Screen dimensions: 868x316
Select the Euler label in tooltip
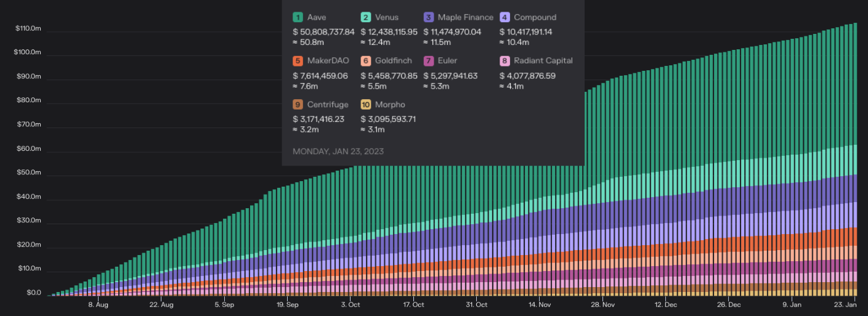(x=448, y=61)
